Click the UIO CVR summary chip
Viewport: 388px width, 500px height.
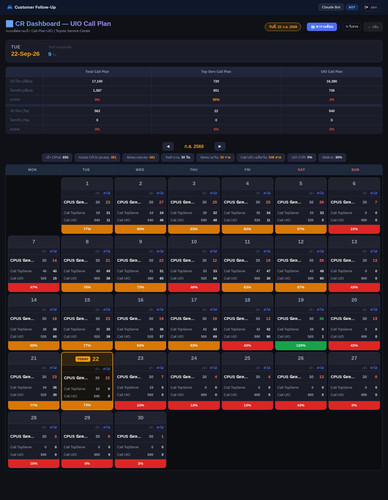pyautogui.click(x=302, y=157)
